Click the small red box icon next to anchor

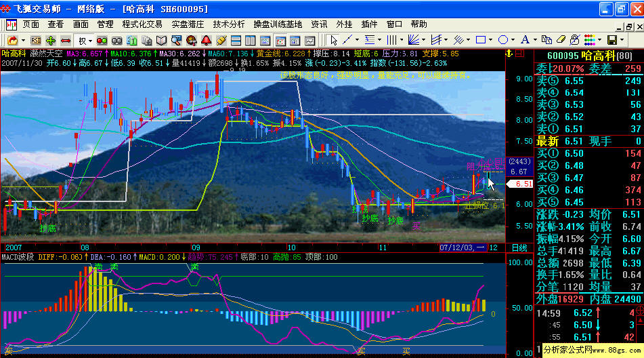click(520, 54)
